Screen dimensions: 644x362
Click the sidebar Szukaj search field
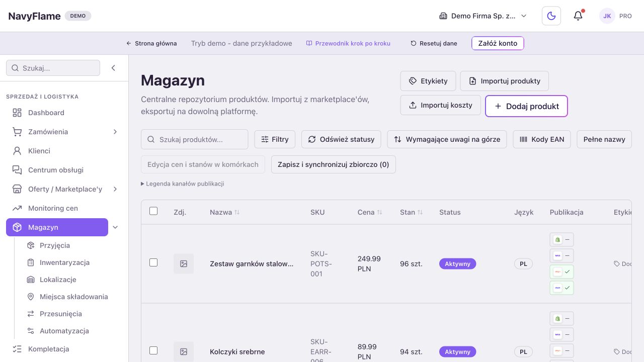coord(53,68)
